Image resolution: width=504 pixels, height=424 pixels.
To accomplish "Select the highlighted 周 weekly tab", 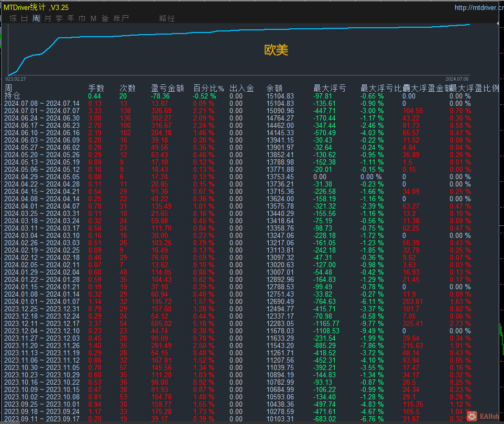I will click(x=36, y=18).
